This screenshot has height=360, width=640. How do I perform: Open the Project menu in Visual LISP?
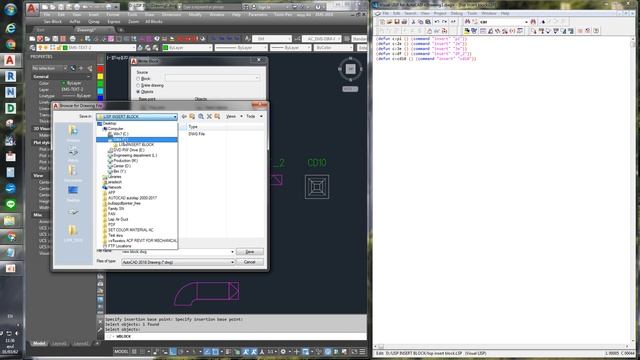[x=440, y=13]
